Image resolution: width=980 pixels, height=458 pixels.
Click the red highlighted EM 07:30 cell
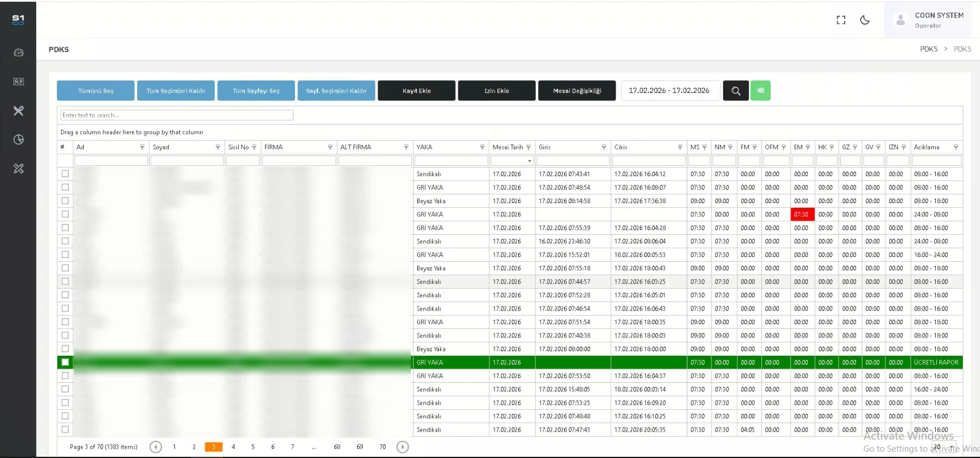tap(802, 215)
